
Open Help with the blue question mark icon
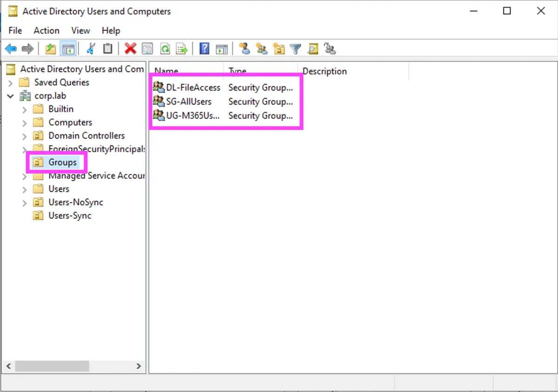[204, 49]
